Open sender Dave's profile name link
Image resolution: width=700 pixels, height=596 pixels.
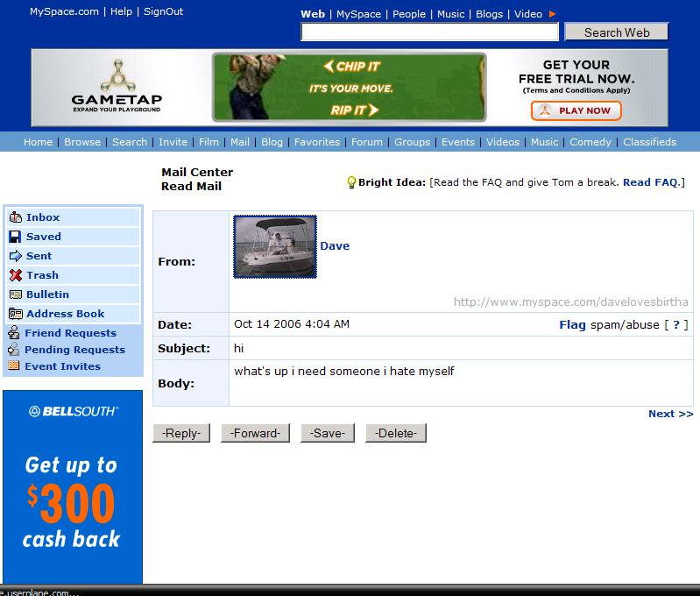[x=335, y=245]
